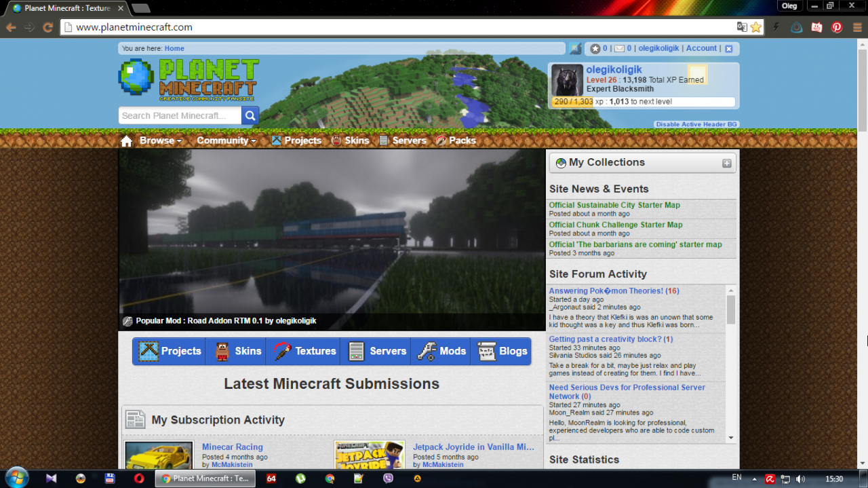Reload the page with the refresh icon
Image resolution: width=868 pixels, height=488 pixels.
coord(47,27)
